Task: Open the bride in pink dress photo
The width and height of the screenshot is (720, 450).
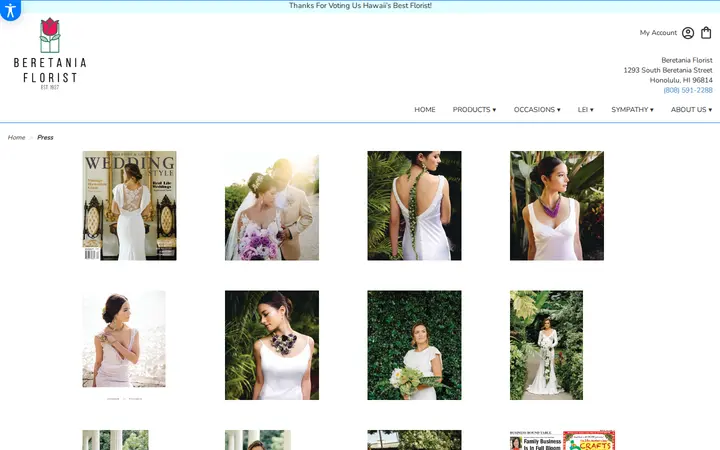Action: [x=124, y=345]
